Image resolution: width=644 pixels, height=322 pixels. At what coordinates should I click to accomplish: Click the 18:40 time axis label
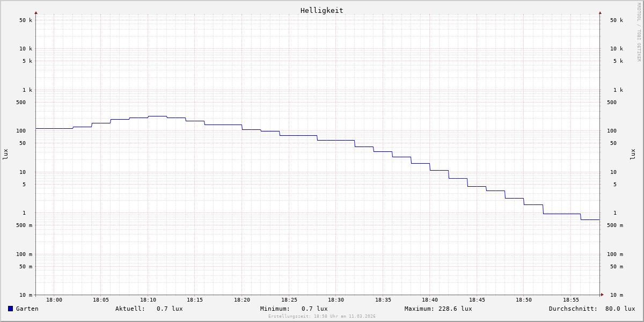click(x=430, y=300)
